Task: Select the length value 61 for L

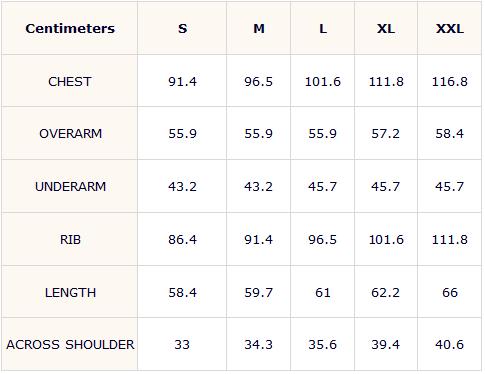Action: [x=323, y=293]
